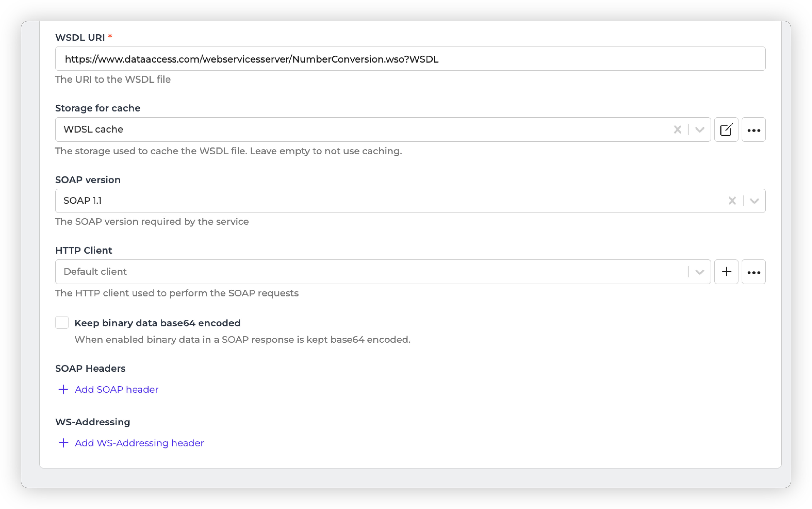Expand the Storage for cache dropdown arrow
Viewport: 812px width, 509px height.
click(700, 130)
